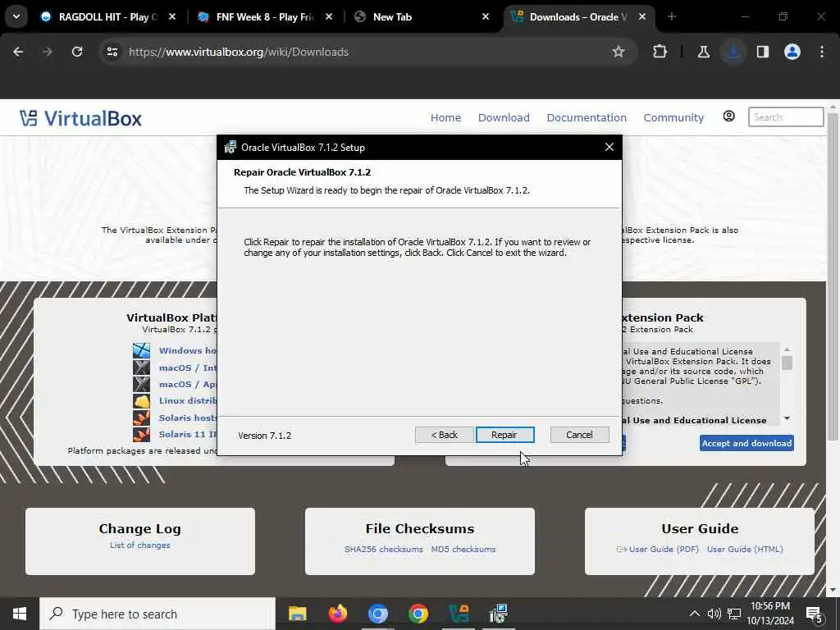The image size is (840, 630).
Task: View site information icon in address bar
Action: click(x=112, y=52)
